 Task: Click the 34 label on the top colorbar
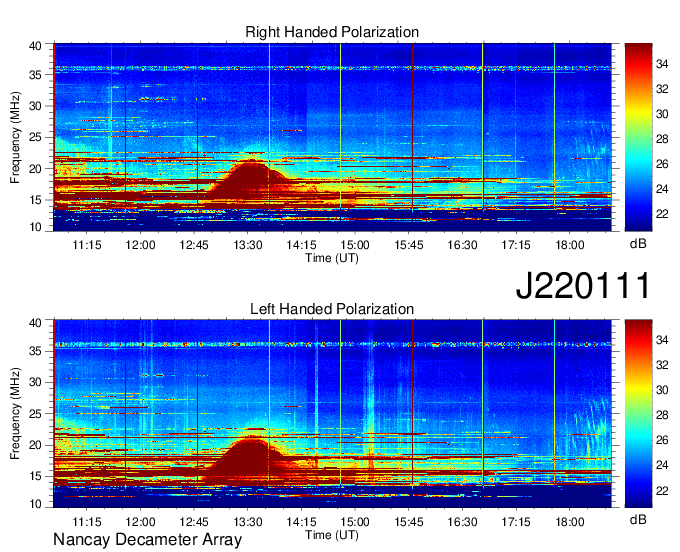662,64
